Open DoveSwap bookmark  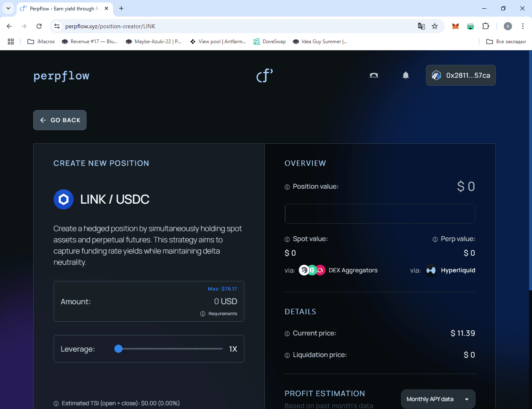point(270,42)
